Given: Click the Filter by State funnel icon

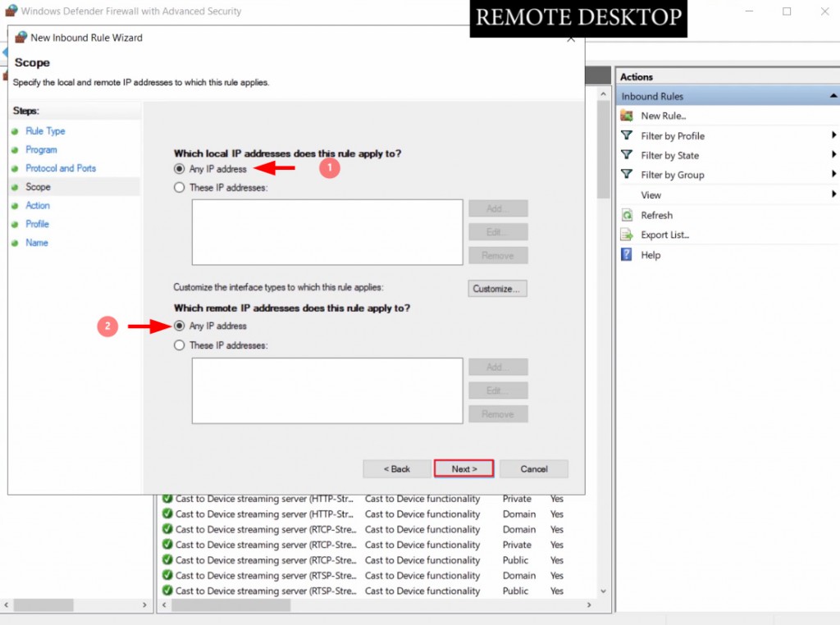Looking at the screenshot, I should click(x=626, y=155).
